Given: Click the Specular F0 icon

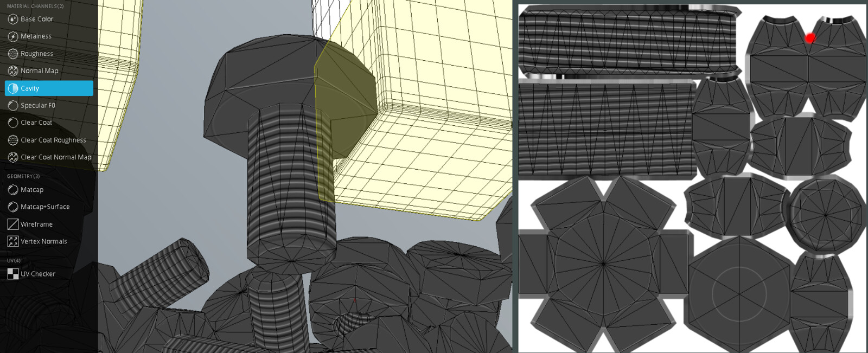Looking at the screenshot, I should click(x=13, y=105).
